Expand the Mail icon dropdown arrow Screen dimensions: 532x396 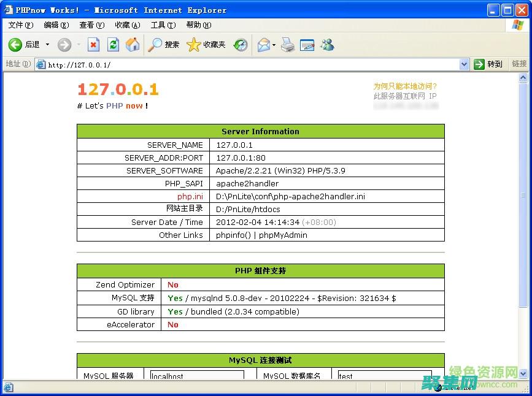[274, 44]
